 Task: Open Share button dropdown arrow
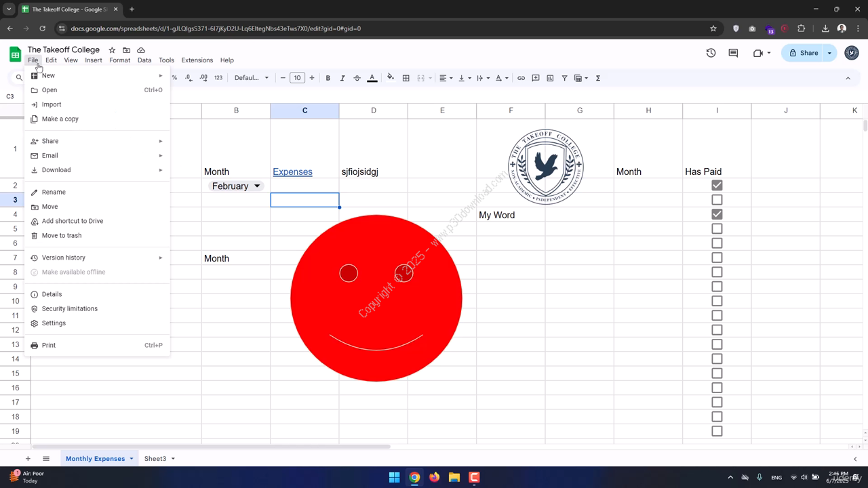point(829,53)
